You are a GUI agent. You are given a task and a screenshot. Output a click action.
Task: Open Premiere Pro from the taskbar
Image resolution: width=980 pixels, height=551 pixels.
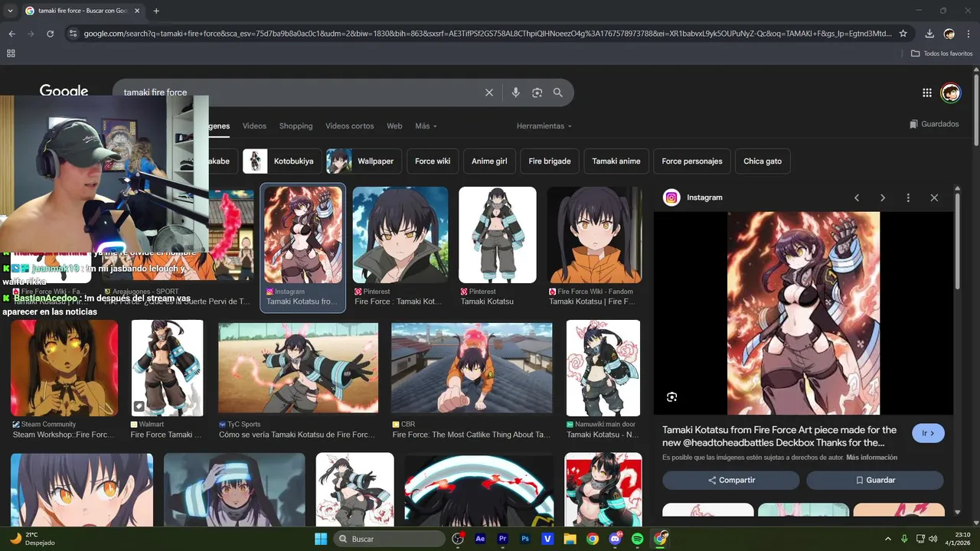(x=503, y=539)
